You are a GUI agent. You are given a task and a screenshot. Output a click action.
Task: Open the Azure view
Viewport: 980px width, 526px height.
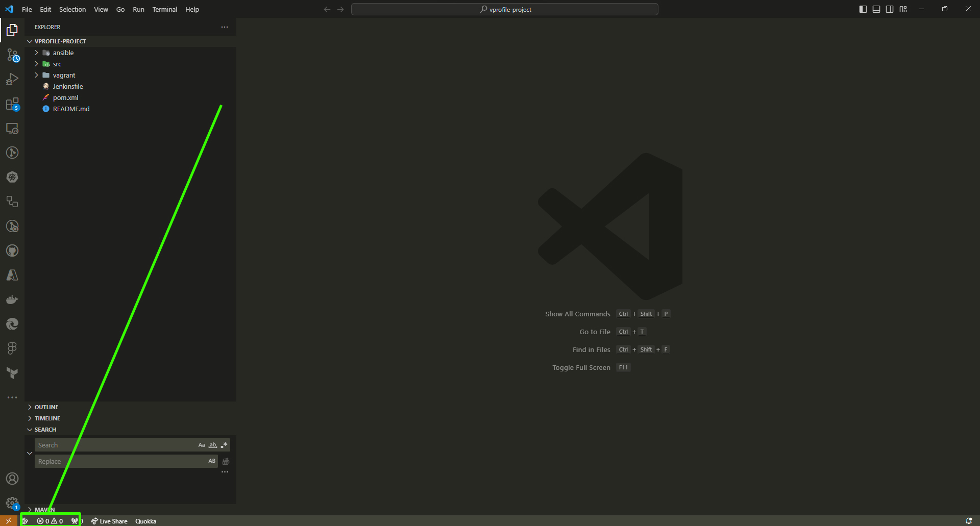click(12, 275)
